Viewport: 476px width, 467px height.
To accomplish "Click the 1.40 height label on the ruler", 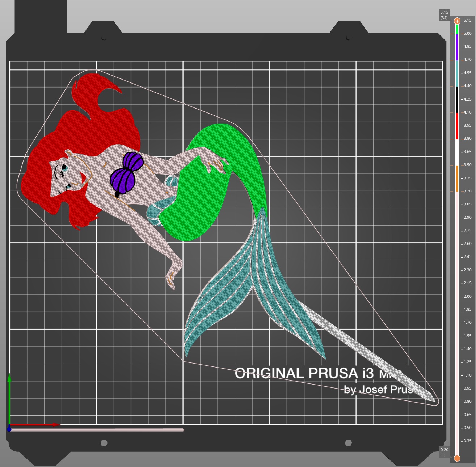I will pos(467,349).
